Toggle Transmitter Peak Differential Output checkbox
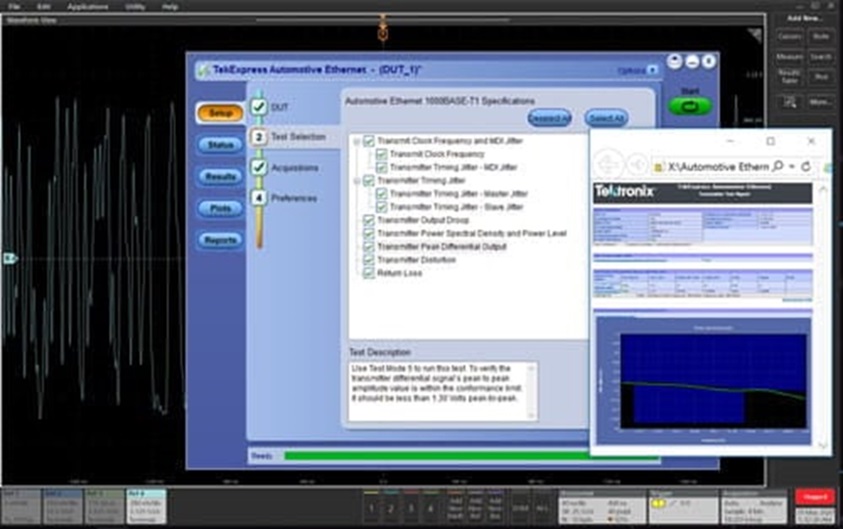 click(x=368, y=247)
